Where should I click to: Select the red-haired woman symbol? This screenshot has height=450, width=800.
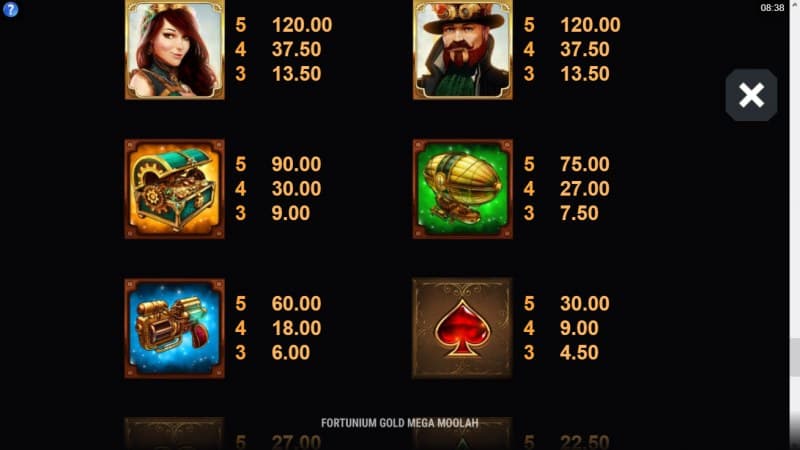(174, 49)
